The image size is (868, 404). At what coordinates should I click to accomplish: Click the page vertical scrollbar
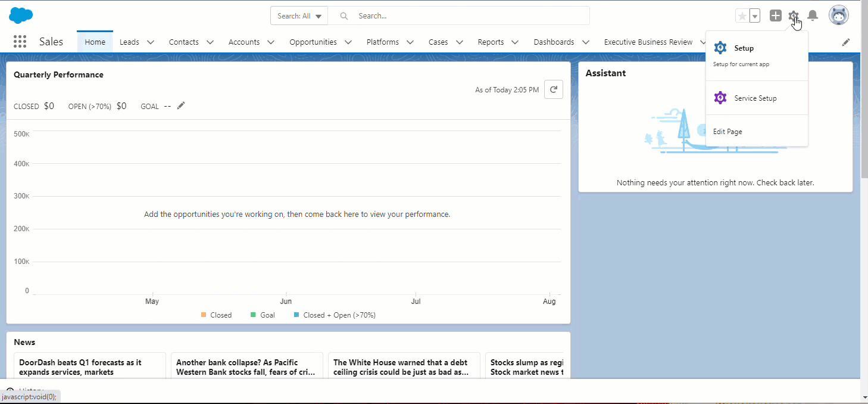tap(864, 92)
